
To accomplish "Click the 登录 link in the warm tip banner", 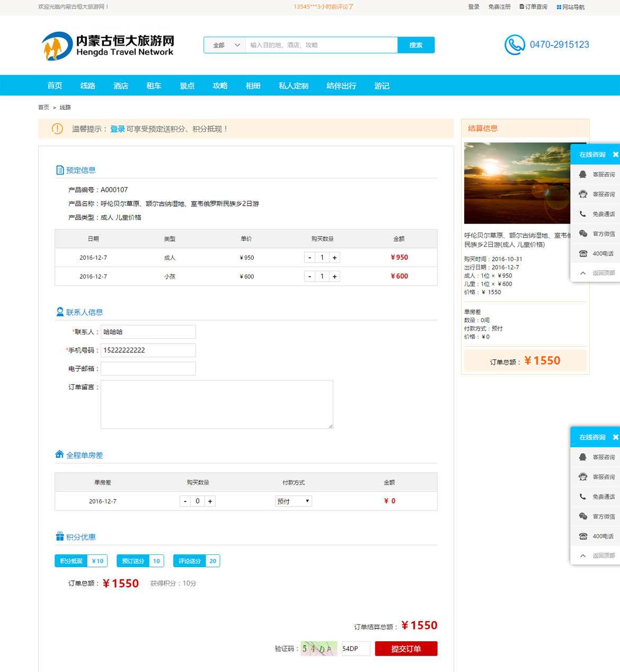I will [117, 129].
